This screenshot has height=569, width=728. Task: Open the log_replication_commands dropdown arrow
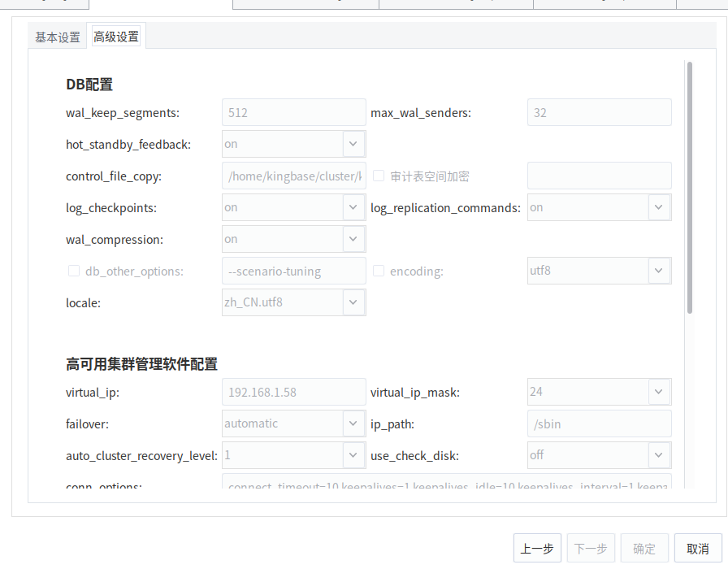point(659,207)
